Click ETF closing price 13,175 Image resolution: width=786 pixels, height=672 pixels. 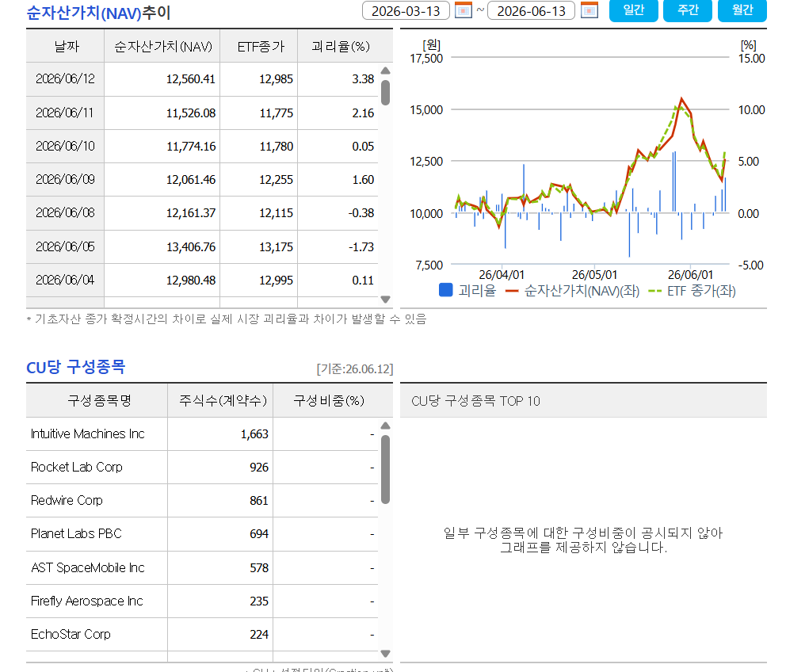click(277, 246)
